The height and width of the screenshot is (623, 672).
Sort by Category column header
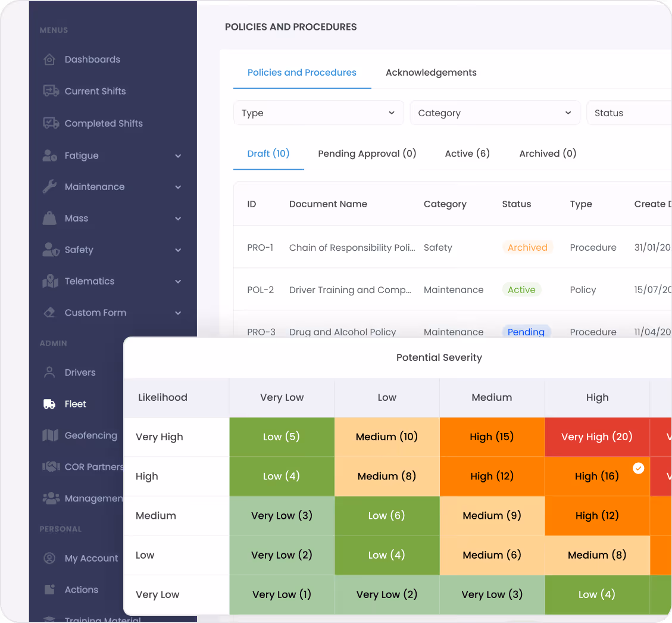click(x=445, y=204)
